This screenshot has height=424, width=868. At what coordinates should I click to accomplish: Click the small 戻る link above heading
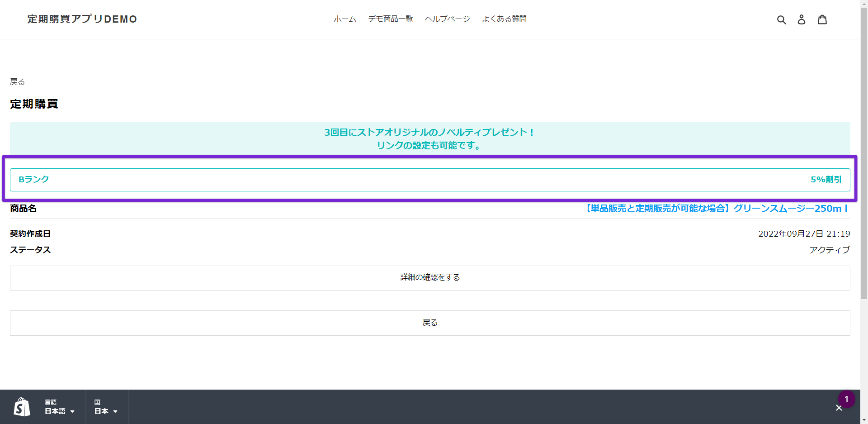(17, 82)
